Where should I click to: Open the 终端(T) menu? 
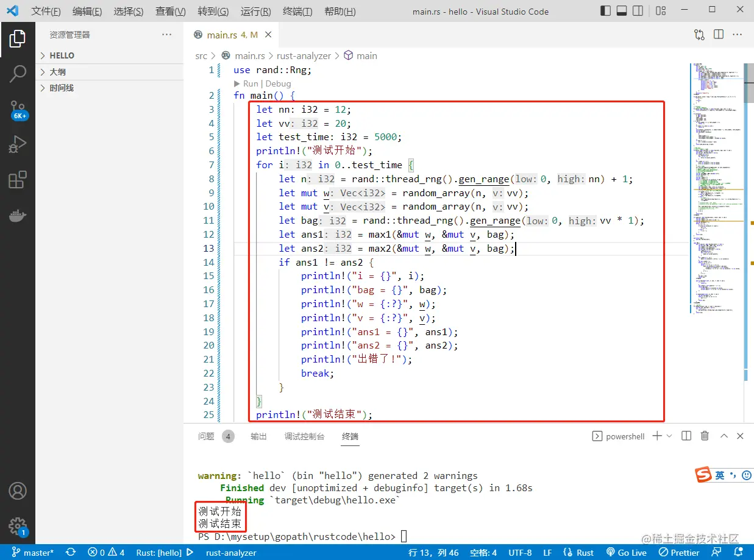298,12
